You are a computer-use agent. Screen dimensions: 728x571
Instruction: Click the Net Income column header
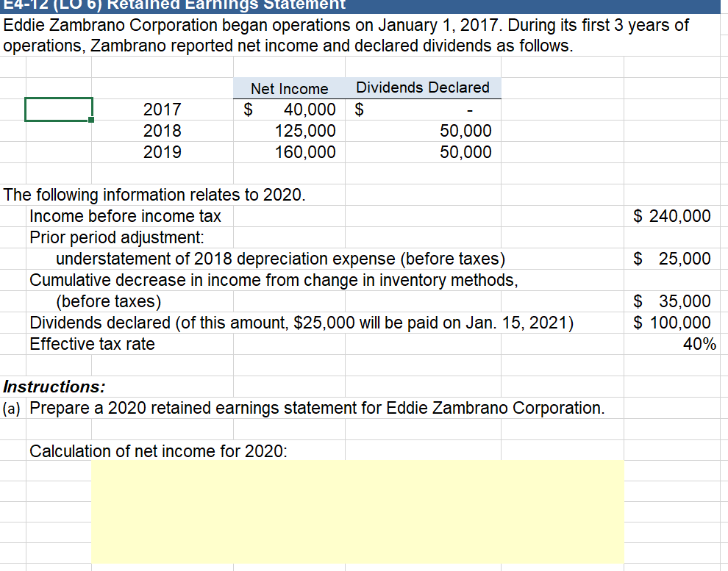(289, 88)
